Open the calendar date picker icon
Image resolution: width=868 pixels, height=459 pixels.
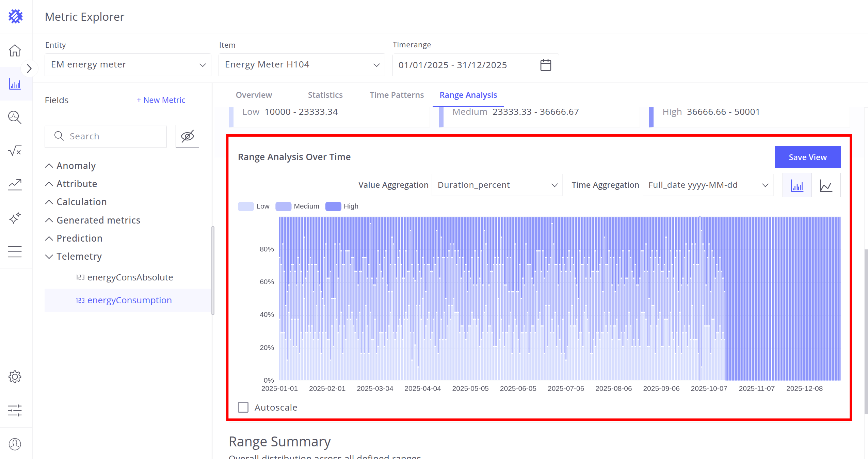545,65
